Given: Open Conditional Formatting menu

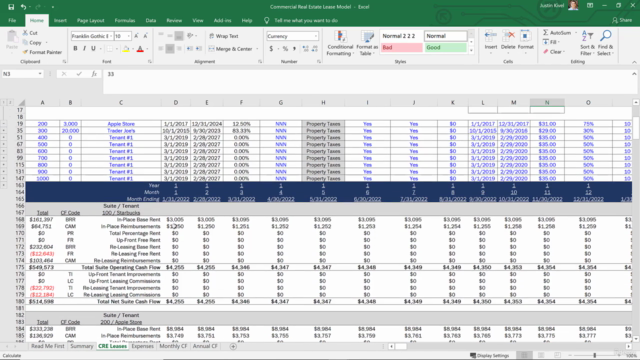Looking at the screenshot, I should pos(340,43).
